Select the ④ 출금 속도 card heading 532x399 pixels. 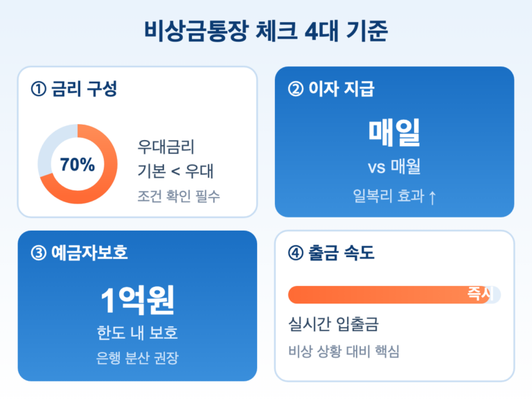click(331, 253)
